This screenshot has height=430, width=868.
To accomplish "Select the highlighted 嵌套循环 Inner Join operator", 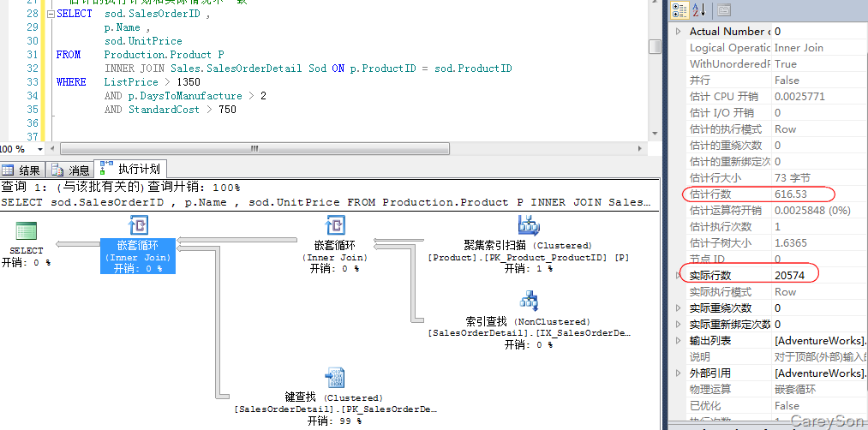I will click(138, 225).
